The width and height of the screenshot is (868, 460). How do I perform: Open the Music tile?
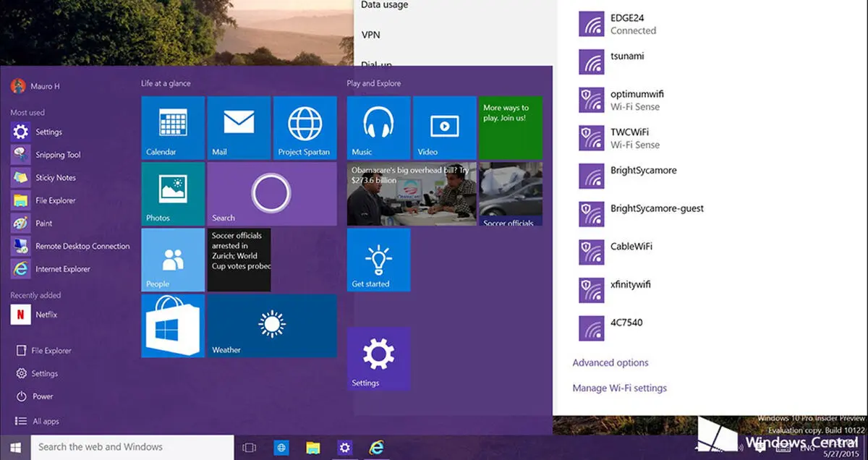pos(378,127)
